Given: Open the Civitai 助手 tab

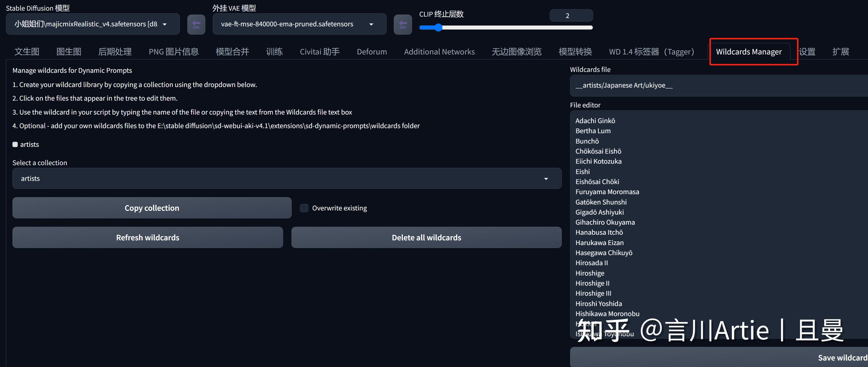Looking at the screenshot, I should point(320,51).
